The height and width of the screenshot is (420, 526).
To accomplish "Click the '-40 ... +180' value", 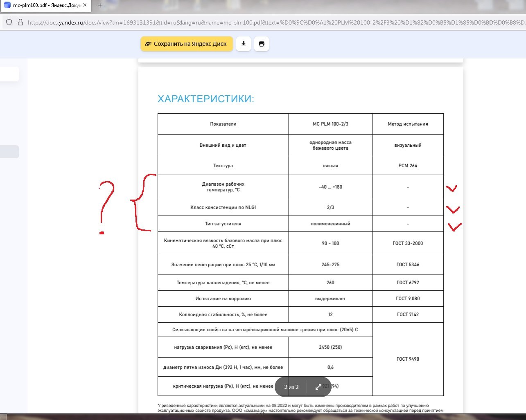I will (330, 187).
